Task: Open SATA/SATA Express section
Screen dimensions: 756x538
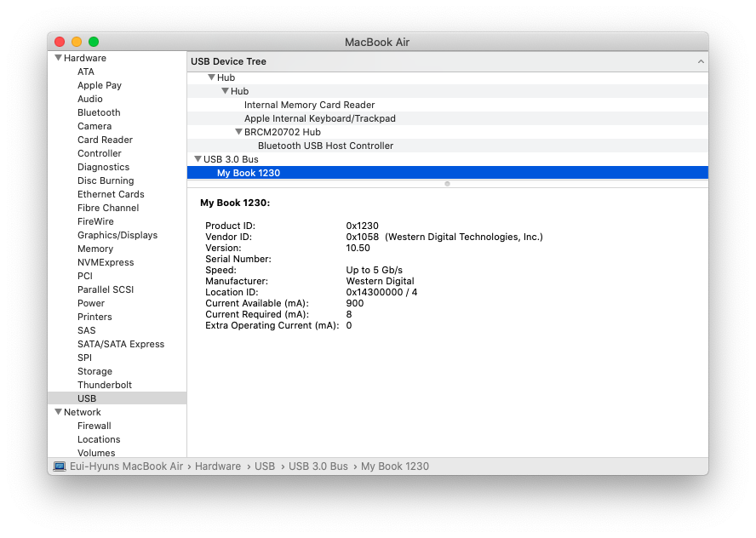Action: pyautogui.click(x=121, y=344)
